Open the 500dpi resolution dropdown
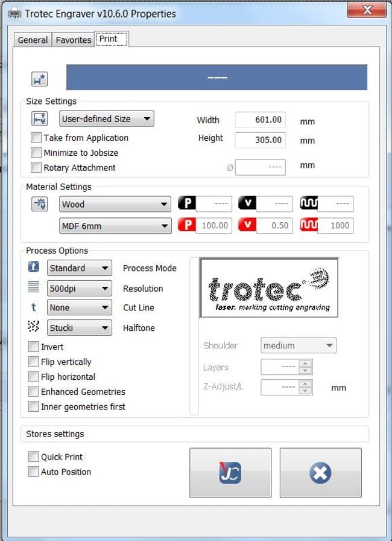This screenshot has height=541, width=392. (x=79, y=289)
